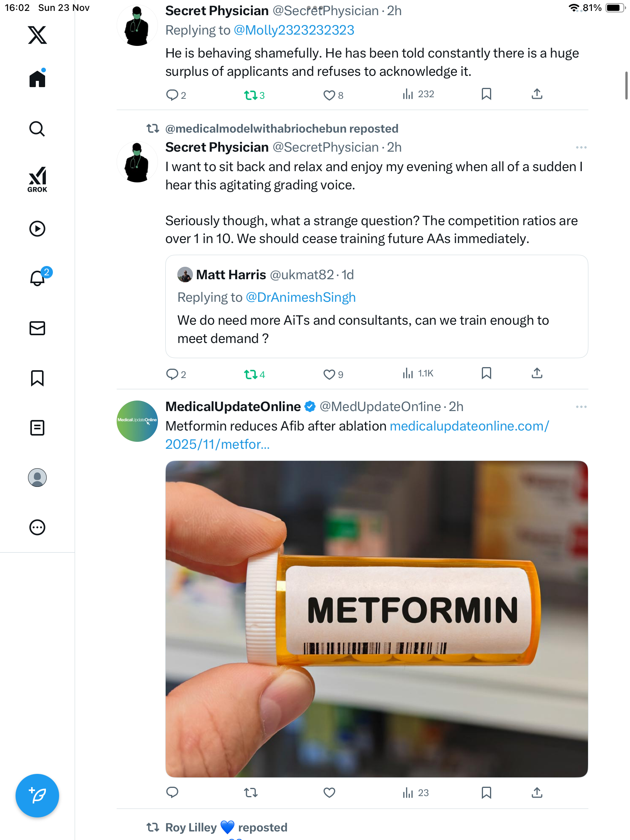Open the Video play tab in sidebar
This screenshot has width=630, height=840.
[x=37, y=229]
